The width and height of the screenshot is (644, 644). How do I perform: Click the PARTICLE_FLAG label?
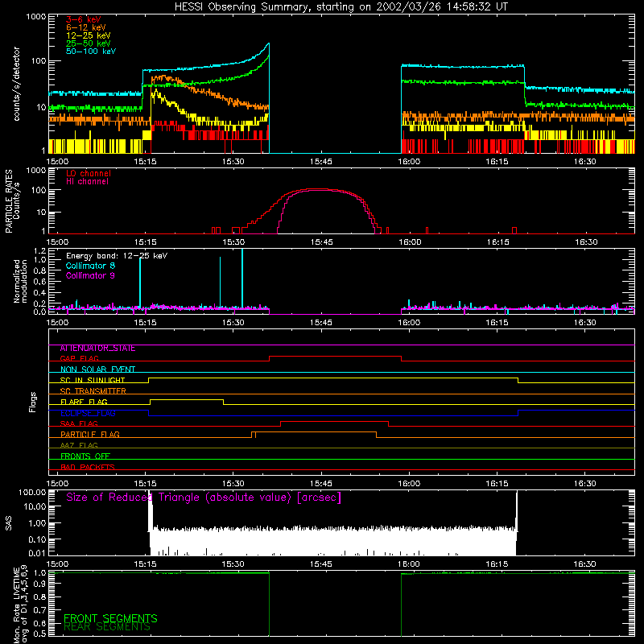click(x=90, y=435)
